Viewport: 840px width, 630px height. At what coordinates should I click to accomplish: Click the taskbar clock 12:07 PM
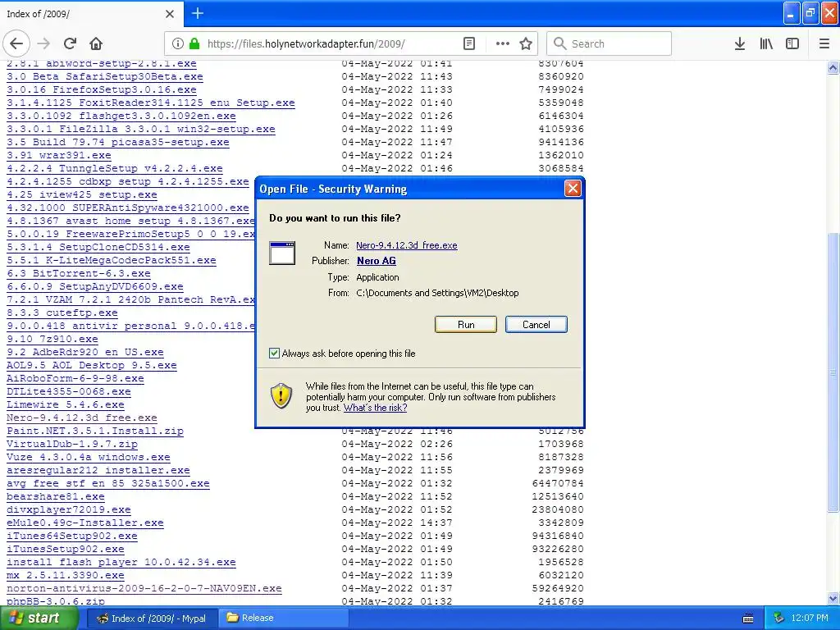(810, 619)
